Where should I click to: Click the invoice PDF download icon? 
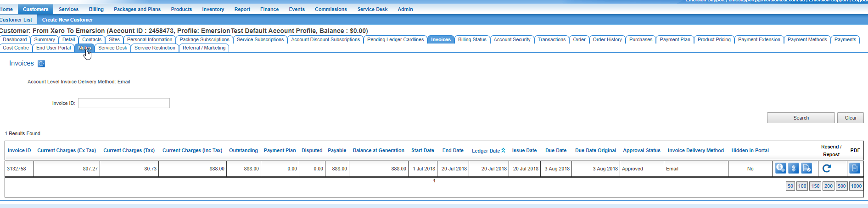(x=854, y=169)
